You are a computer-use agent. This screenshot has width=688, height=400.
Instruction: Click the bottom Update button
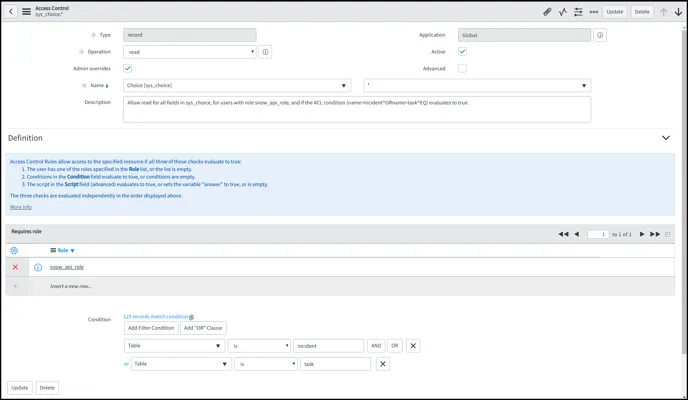coord(20,388)
